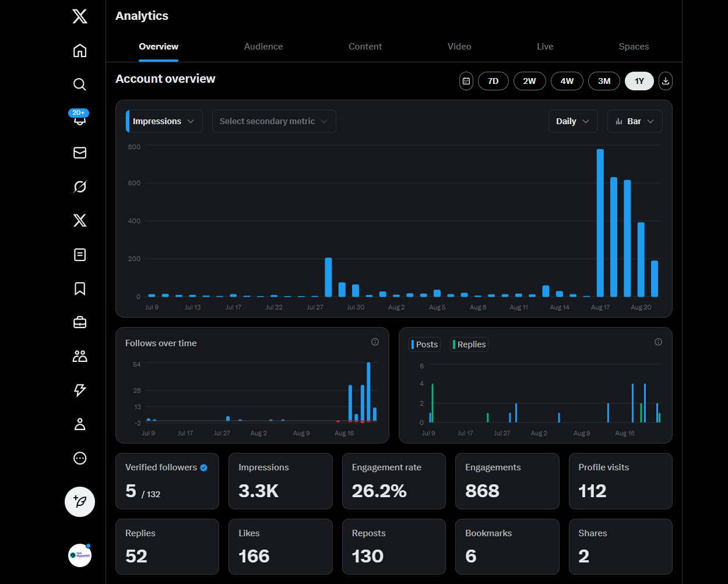Viewport: 728px width, 584px height.
Task: Open the custom date range calendar icon
Action: tap(466, 81)
